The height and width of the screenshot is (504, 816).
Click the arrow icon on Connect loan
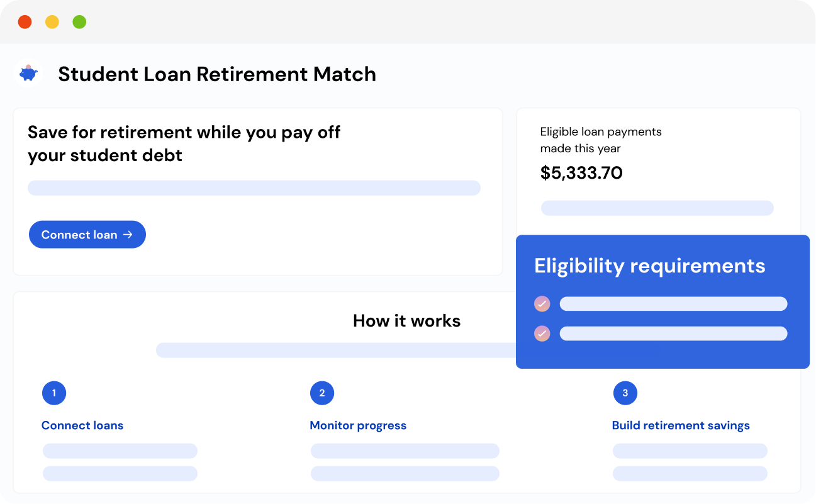click(x=128, y=235)
